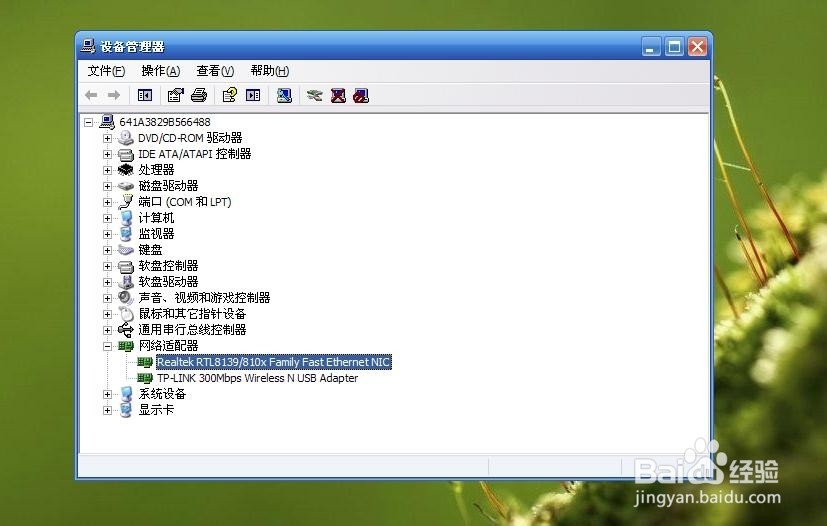827x526 pixels.
Task: Click the Help question-mark toolbar icon
Action: 229,95
